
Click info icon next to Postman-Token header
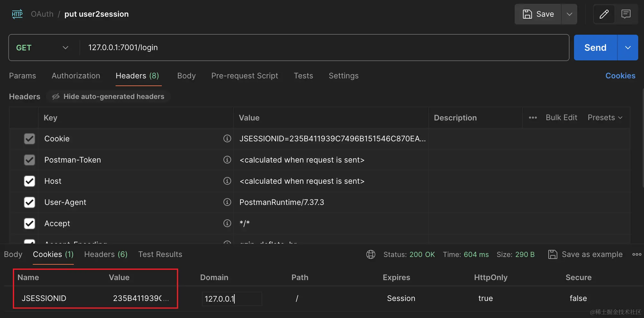227,160
